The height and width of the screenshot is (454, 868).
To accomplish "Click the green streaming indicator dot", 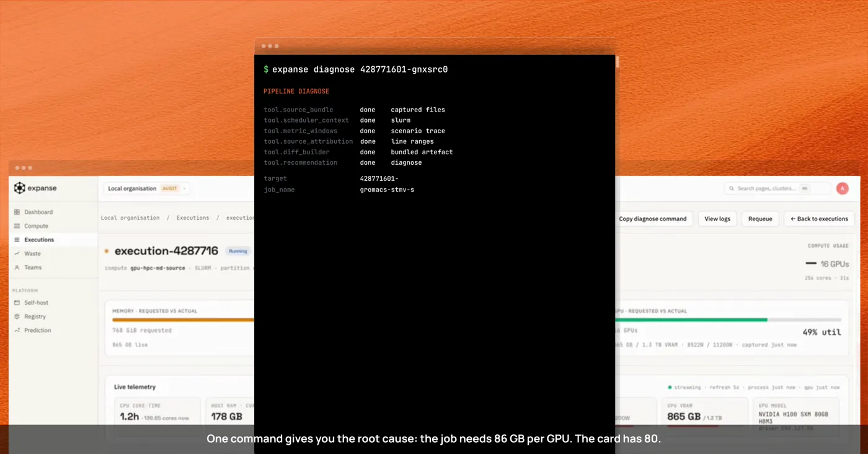I will pos(670,387).
